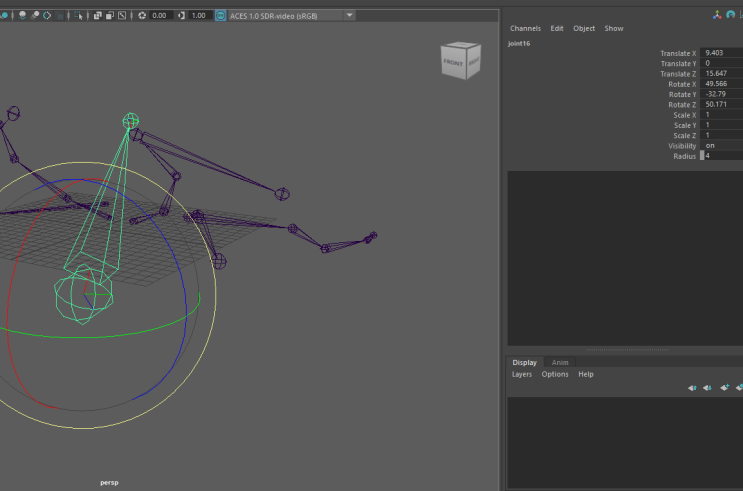Click the Rotate X value 49.566

point(721,84)
